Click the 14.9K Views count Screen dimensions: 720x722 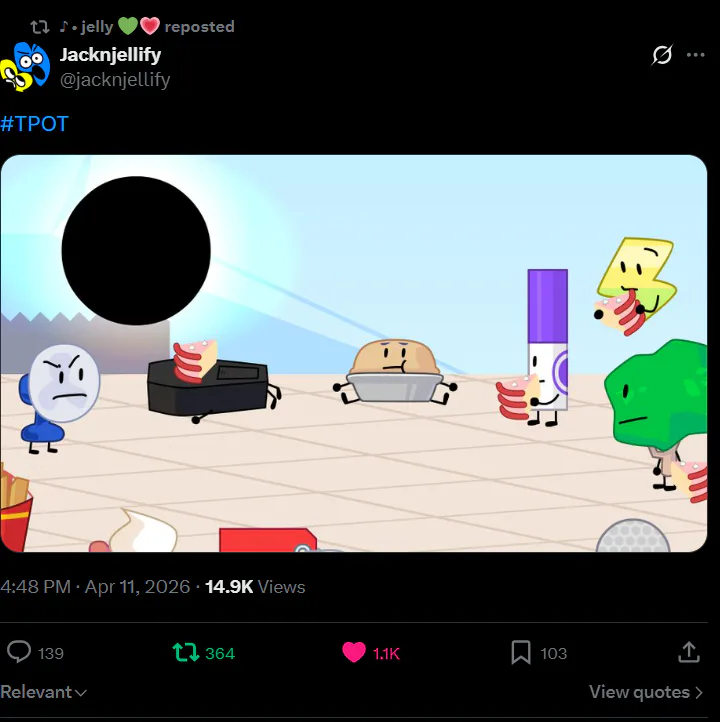pos(255,587)
